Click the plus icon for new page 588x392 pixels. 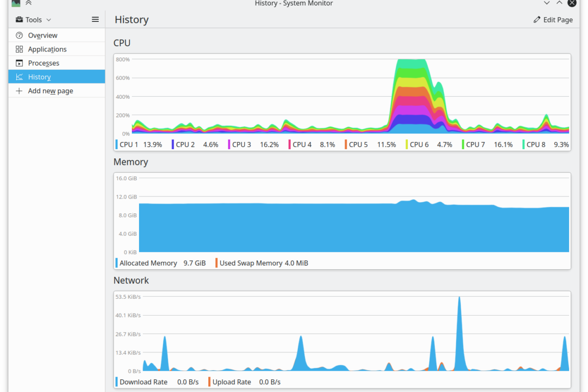19,91
